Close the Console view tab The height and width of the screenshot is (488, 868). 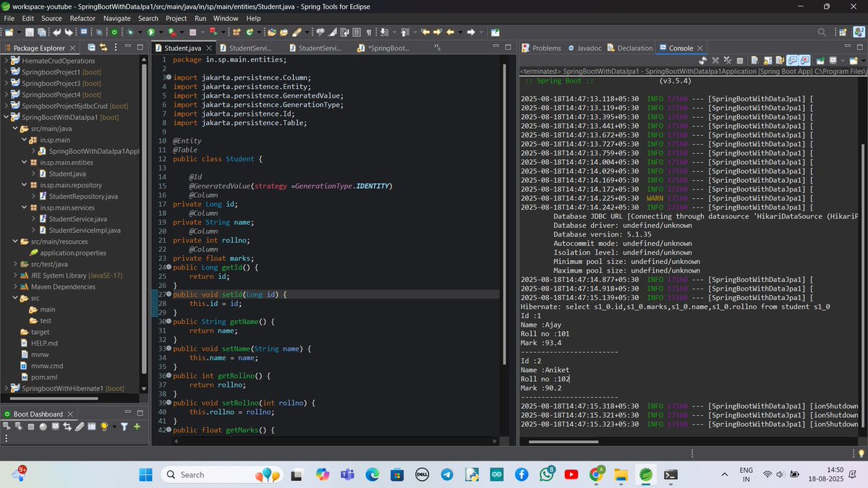[x=700, y=48]
